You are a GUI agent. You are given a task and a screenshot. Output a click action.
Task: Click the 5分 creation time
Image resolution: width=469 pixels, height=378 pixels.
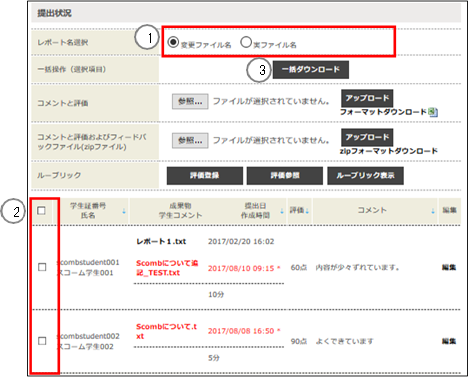coord(214,358)
